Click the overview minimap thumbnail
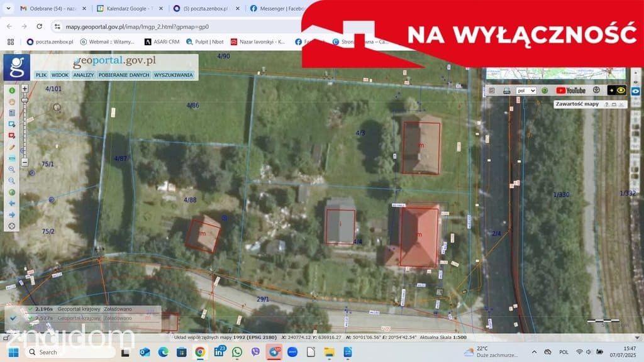644x362 pixels. 555,74
